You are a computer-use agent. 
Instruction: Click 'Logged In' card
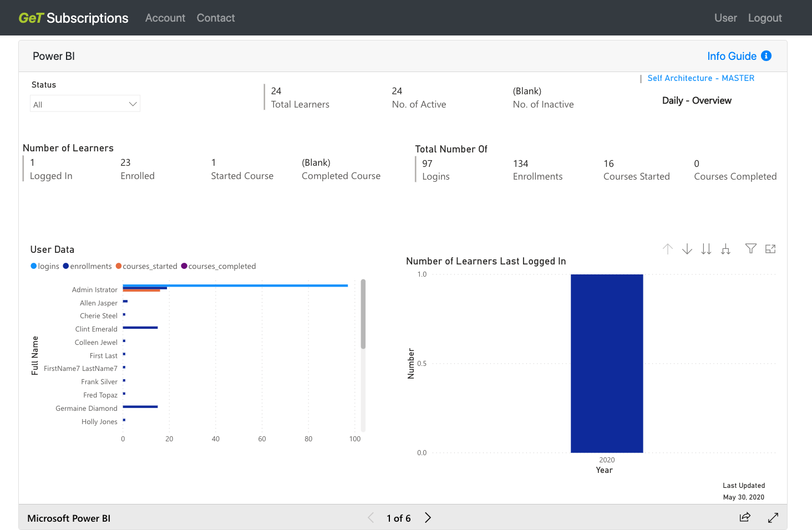click(x=51, y=169)
